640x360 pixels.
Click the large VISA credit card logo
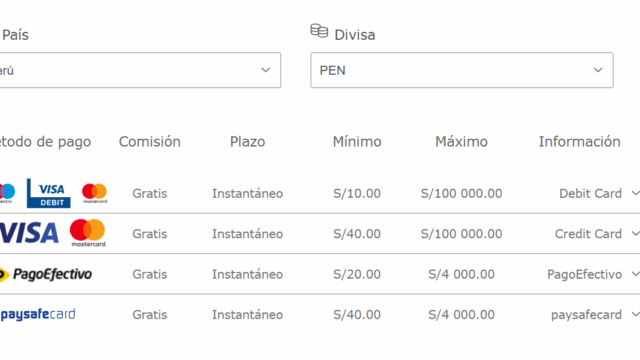click(29, 233)
